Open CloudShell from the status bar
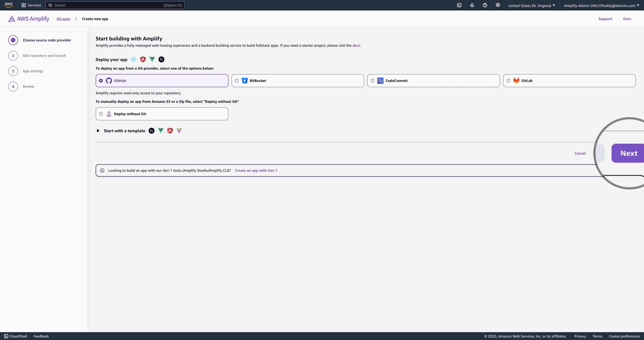 click(16, 336)
